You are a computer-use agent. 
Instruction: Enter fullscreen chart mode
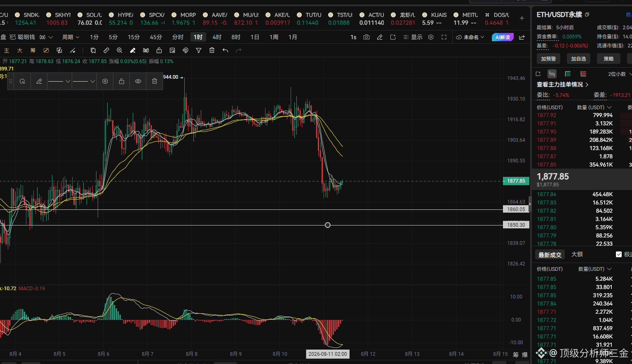[444, 37]
